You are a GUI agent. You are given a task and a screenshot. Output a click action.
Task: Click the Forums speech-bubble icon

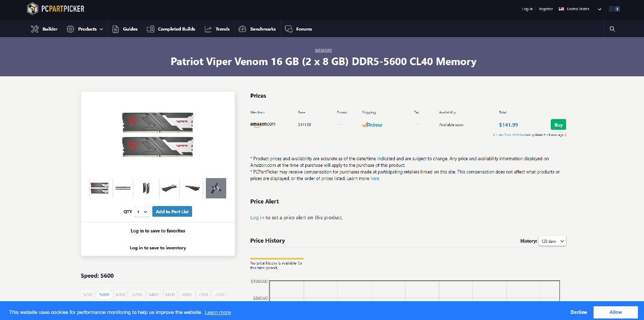point(287,29)
